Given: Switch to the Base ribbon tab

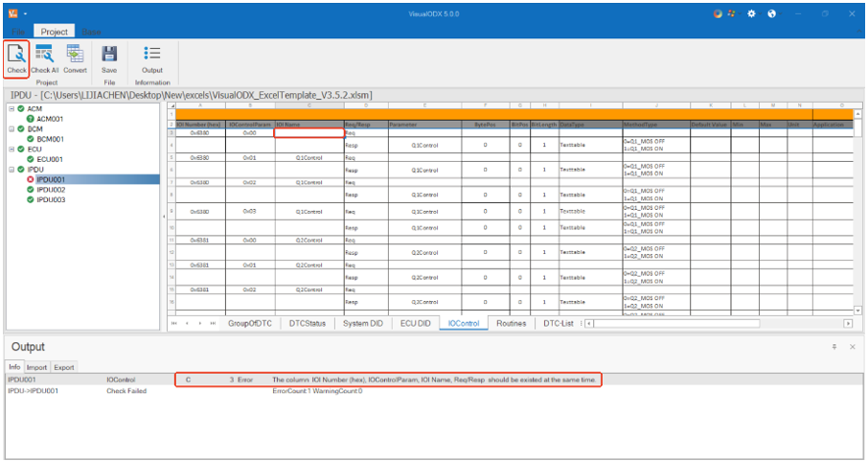Looking at the screenshot, I should pos(91,32).
